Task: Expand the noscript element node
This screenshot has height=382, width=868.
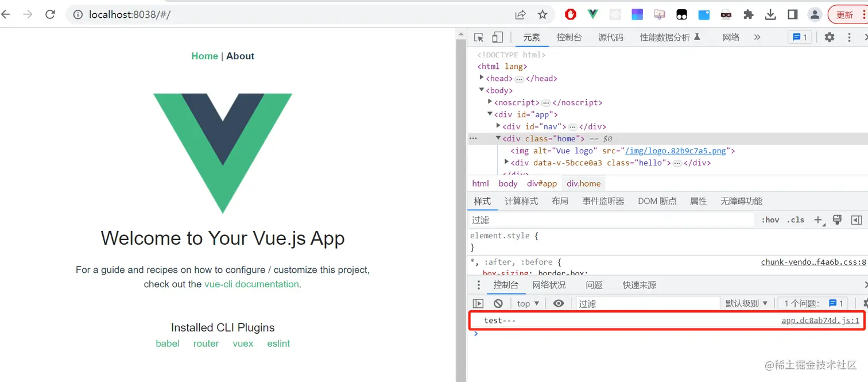Action: (490, 102)
